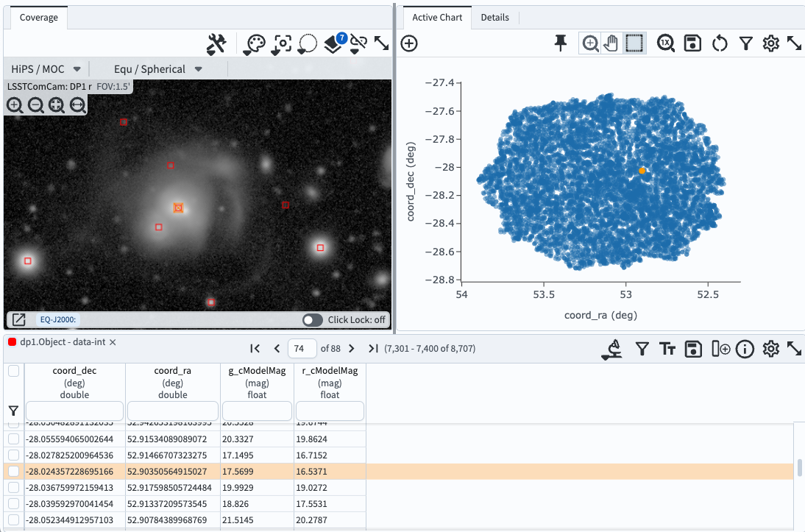Open chart filter funnel icon
Image resolution: width=805 pixels, height=532 pixels.
tap(745, 44)
